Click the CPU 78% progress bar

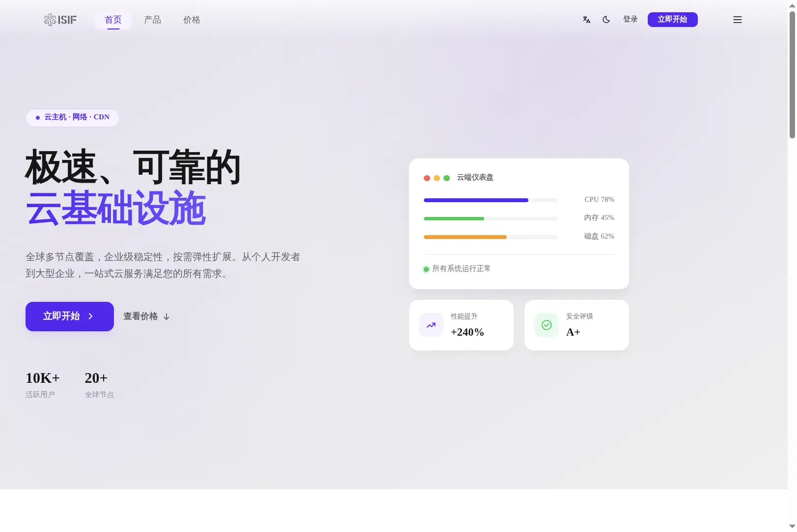point(491,200)
